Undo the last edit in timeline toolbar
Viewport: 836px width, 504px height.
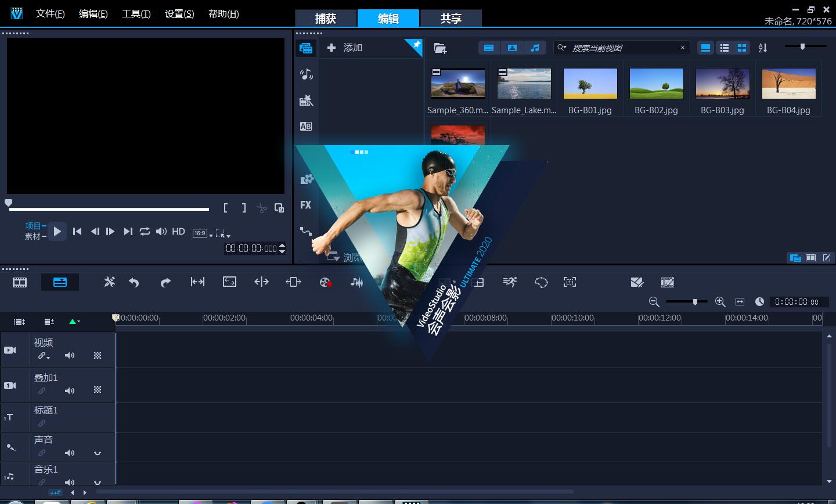click(134, 282)
